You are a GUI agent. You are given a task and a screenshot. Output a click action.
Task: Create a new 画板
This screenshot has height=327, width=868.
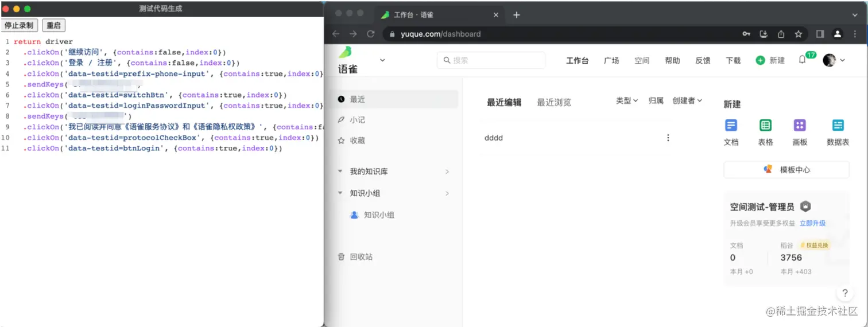point(800,133)
